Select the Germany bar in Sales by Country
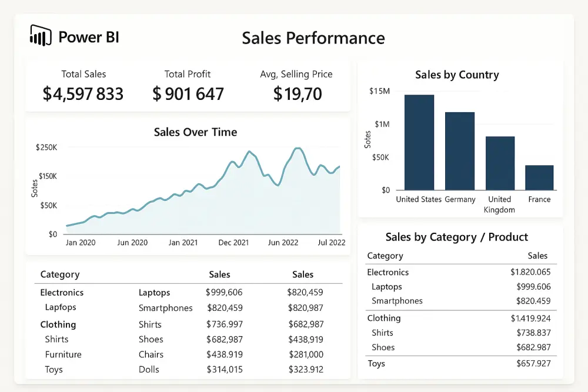588x392 pixels. pos(460,150)
